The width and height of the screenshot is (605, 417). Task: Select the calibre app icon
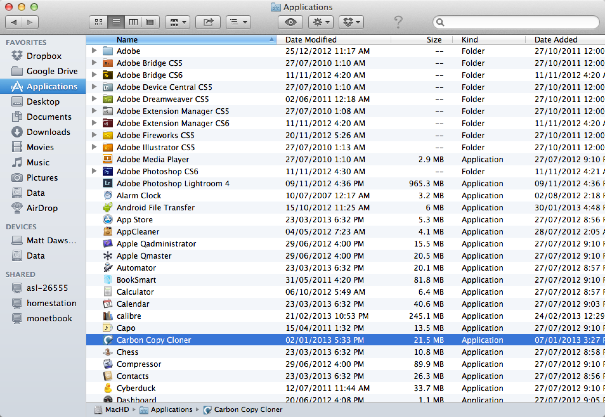108,316
